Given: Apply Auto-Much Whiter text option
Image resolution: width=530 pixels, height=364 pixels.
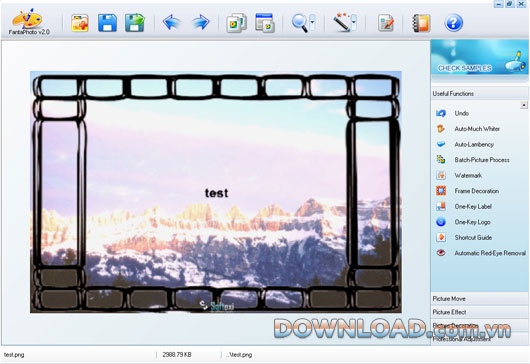Looking at the screenshot, I should click(477, 129).
